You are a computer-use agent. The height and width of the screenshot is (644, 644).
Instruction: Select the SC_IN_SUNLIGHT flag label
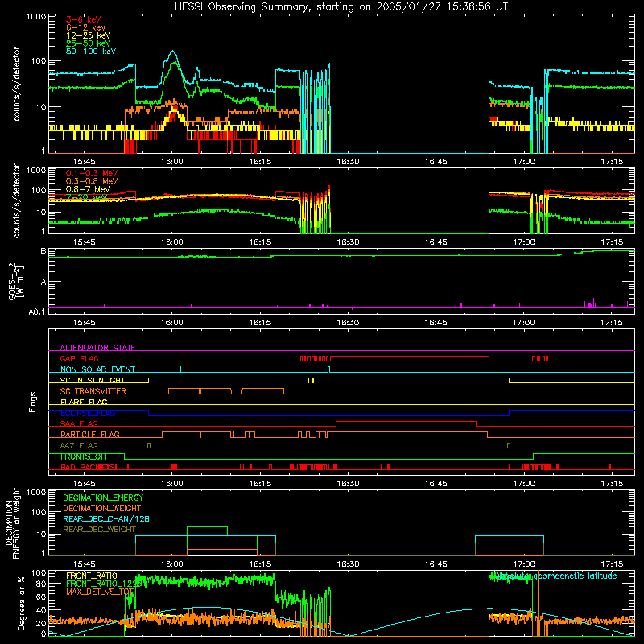pyautogui.click(x=93, y=380)
